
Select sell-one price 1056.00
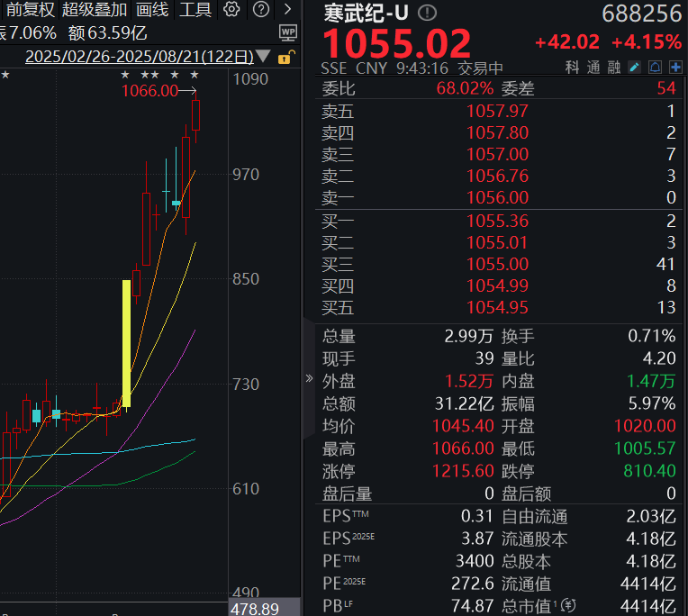pyautogui.click(x=497, y=197)
